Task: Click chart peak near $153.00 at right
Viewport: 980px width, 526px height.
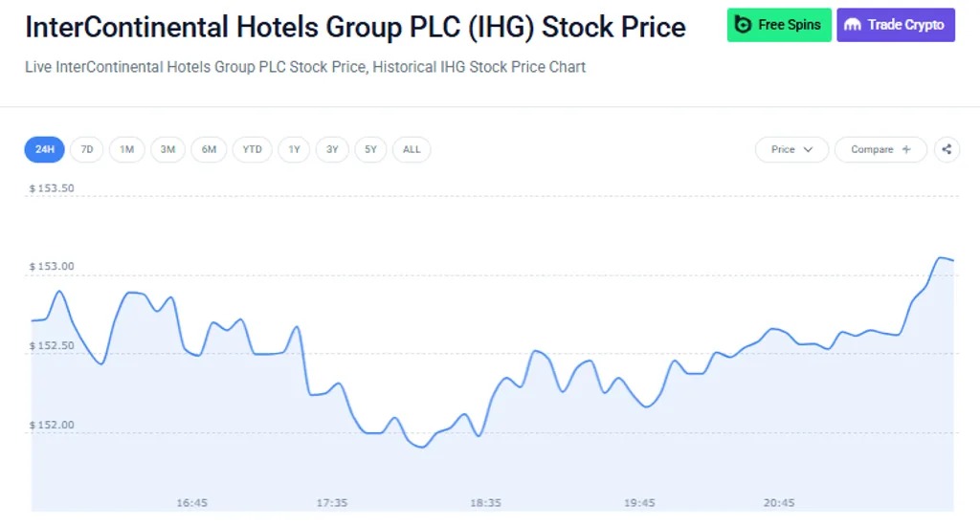Action: 940,257
